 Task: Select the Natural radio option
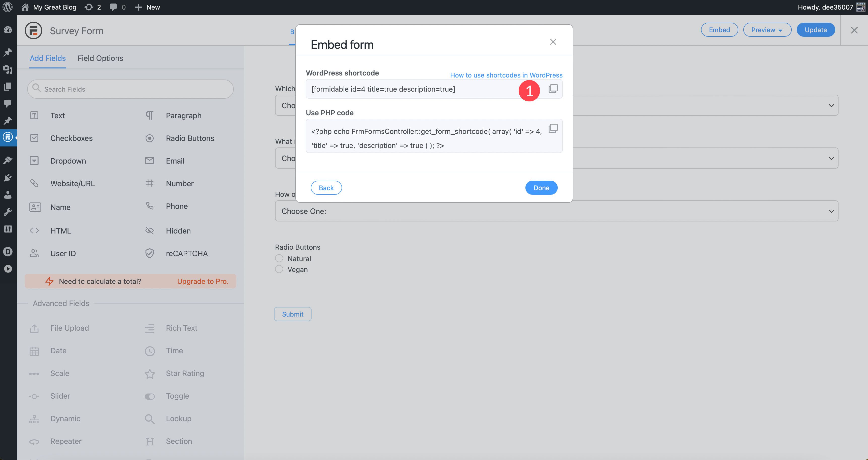click(x=279, y=258)
